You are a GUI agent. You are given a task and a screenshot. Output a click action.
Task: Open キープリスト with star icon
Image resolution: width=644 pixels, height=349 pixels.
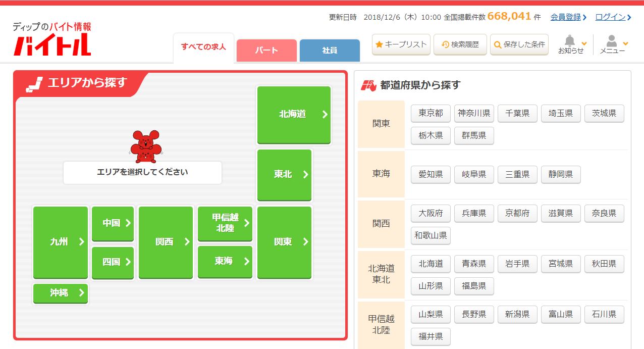[401, 44]
